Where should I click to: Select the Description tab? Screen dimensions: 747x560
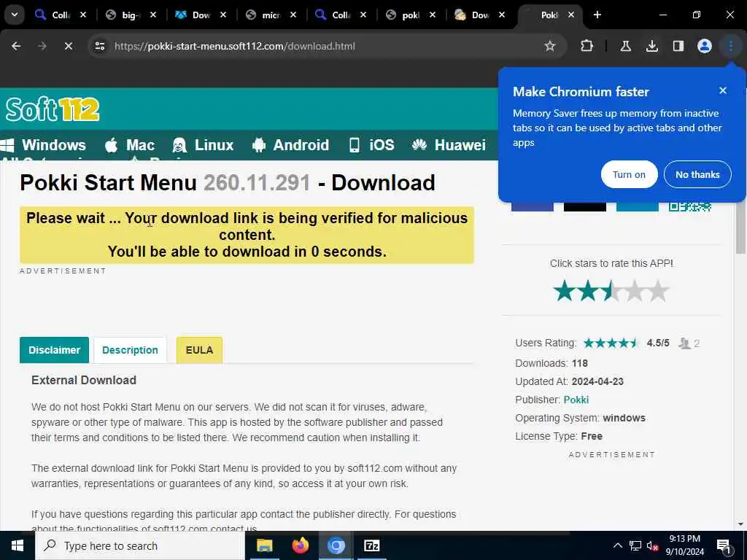(130, 350)
